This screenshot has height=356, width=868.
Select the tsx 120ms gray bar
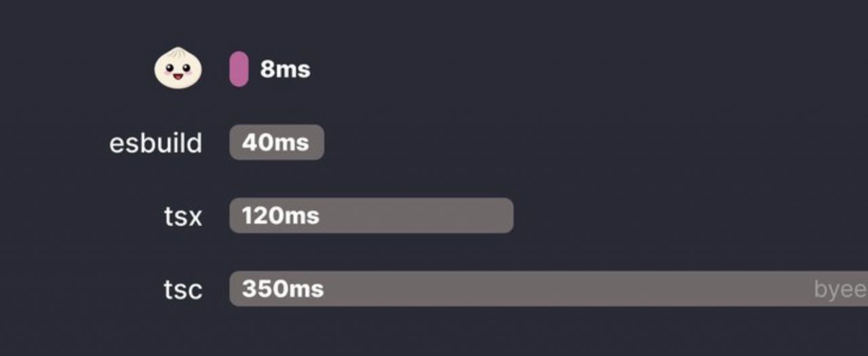(371, 216)
